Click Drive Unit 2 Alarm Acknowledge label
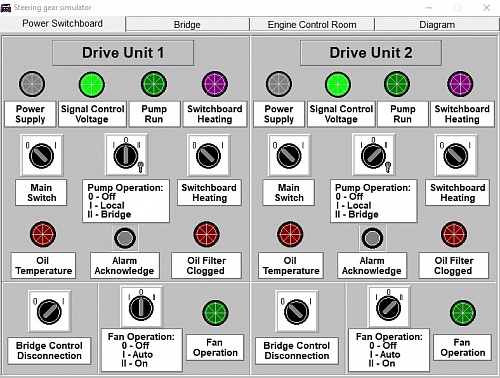 click(x=372, y=266)
